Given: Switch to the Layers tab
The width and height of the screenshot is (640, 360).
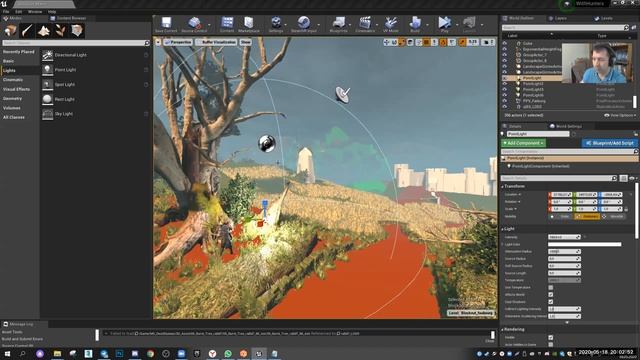Looking at the screenshot, I should pyautogui.click(x=560, y=18).
